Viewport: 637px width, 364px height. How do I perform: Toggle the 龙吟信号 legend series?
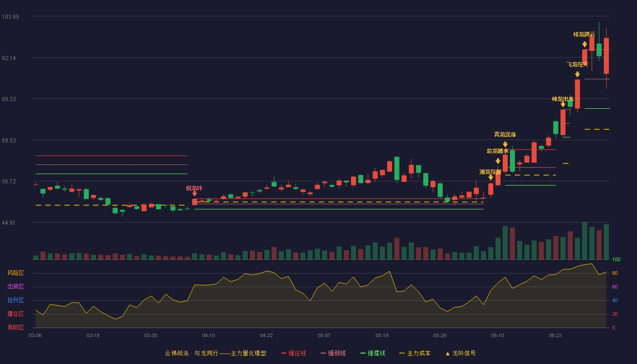coord(460,353)
